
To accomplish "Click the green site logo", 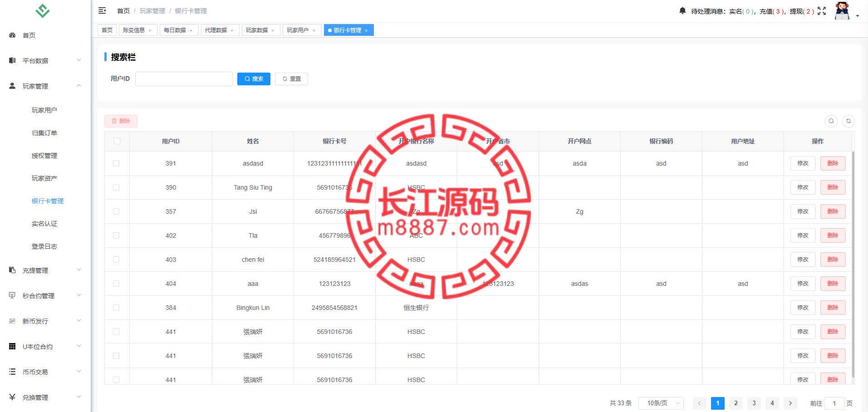I will [x=43, y=10].
